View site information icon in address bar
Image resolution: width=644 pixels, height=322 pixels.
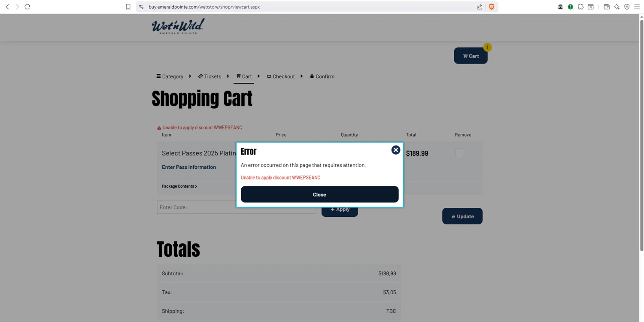click(x=141, y=7)
